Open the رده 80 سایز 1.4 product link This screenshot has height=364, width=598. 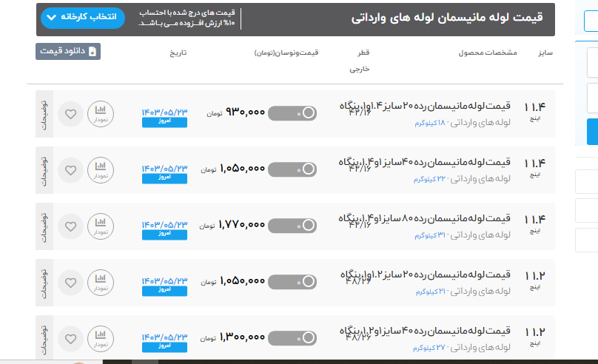(425, 219)
